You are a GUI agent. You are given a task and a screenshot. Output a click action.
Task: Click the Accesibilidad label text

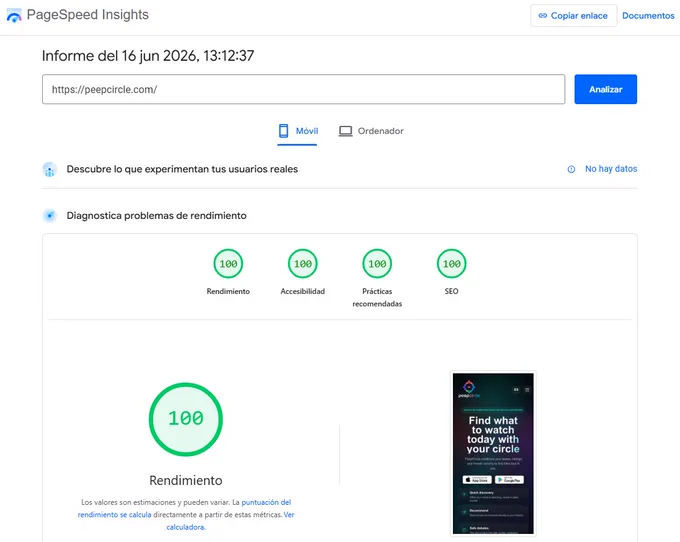[303, 291]
